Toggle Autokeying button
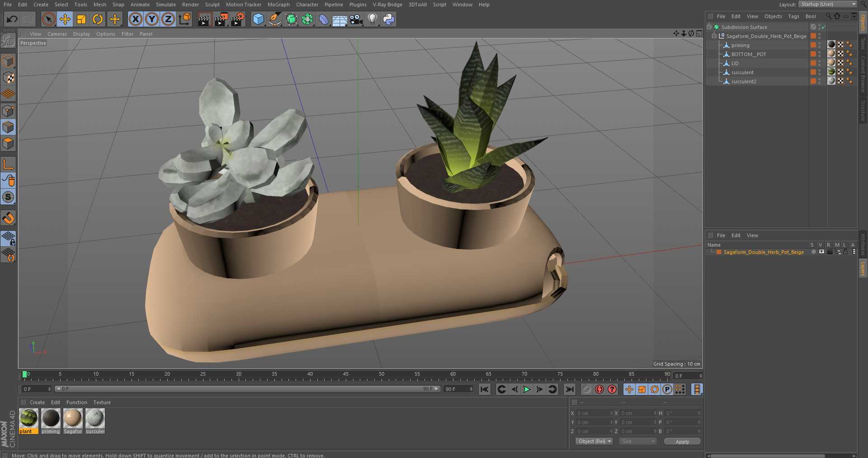This screenshot has height=458, width=868. (599, 389)
